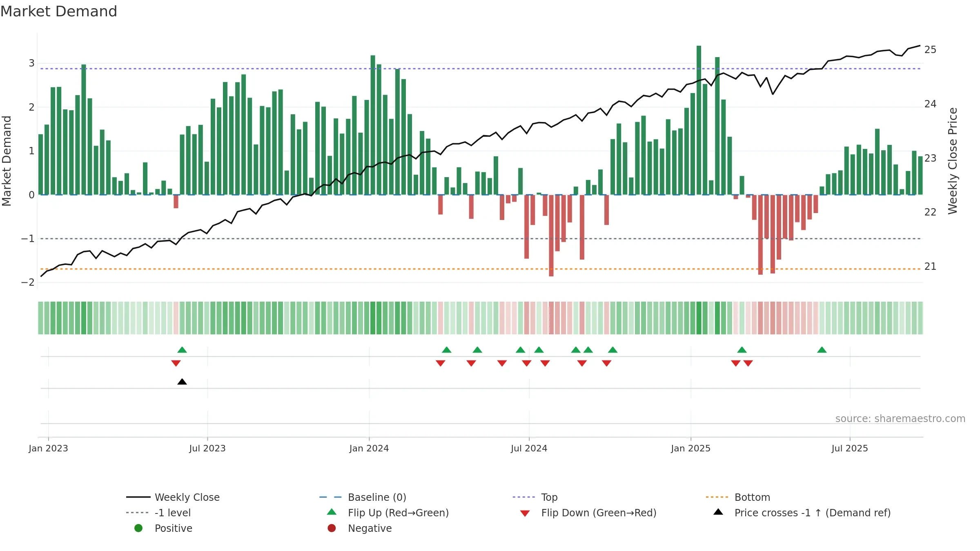Toggle the Baseline (0) legend entry
Viewport: 980px width, 551px height.
[x=363, y=497]
